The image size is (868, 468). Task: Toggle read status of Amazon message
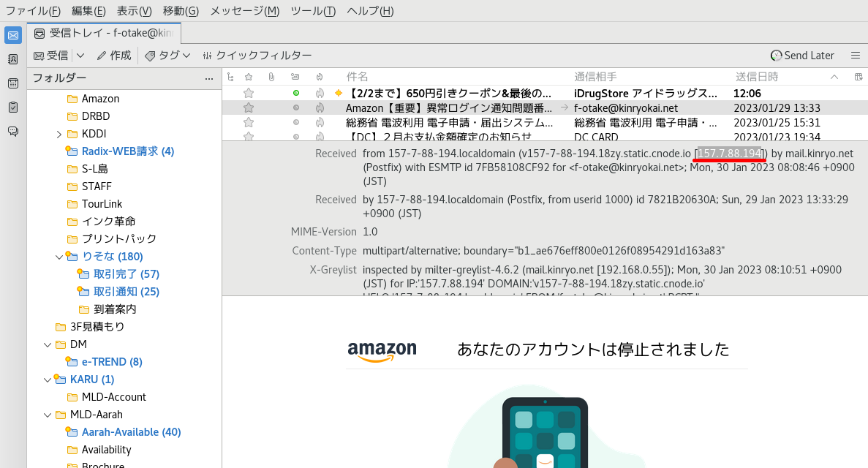pyautogui.click(x=296, y=107)
